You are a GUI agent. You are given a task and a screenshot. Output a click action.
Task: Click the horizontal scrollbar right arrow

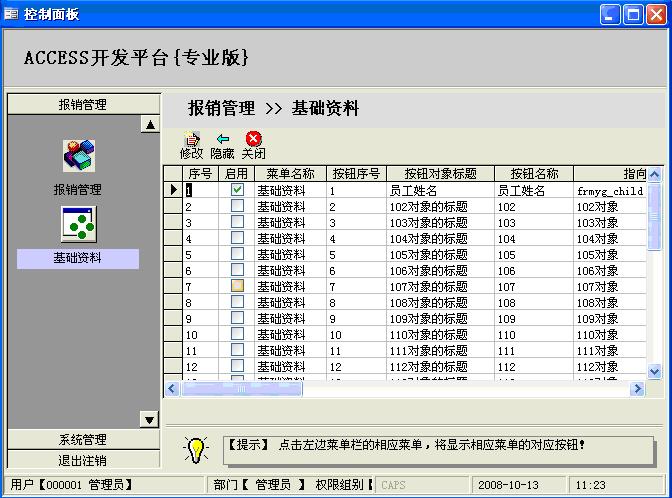(x=638, y=389)
